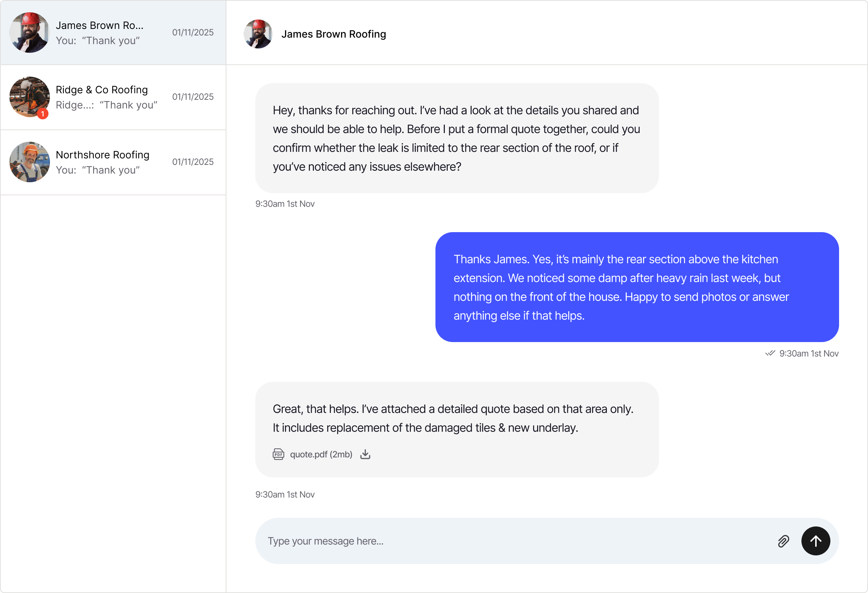Click first grey message from James

(x=456, y=138)
